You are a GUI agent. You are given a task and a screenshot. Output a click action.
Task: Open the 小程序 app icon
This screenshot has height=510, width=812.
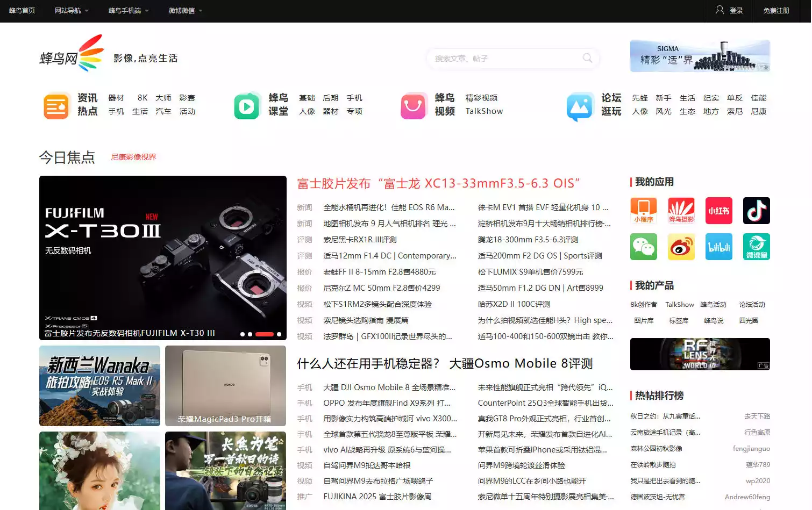(x=644, y=211)
